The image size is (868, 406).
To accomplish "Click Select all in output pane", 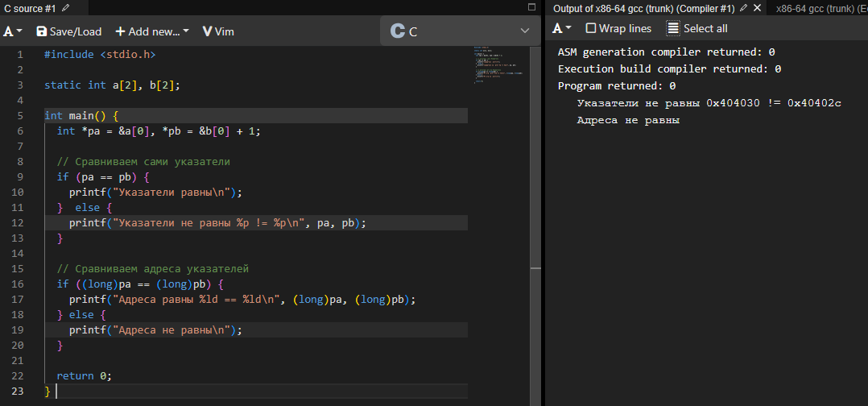I will coord(697,28).
